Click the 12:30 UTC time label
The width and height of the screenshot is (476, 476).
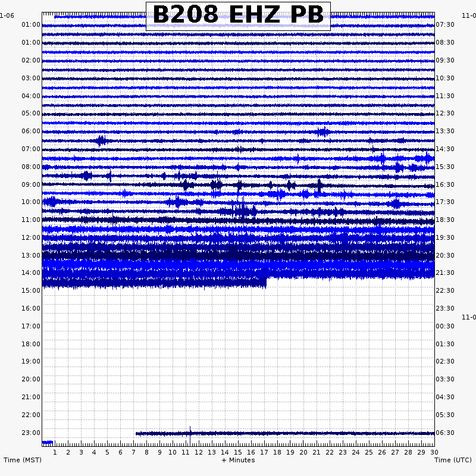point(445,113)
